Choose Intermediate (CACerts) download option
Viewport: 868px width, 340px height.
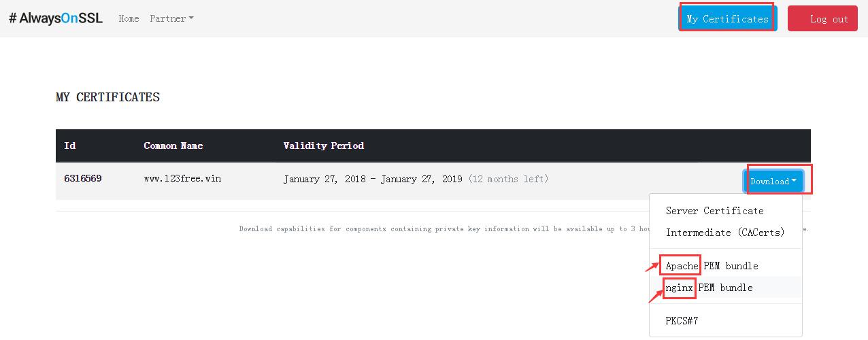(x=725, y=233)
